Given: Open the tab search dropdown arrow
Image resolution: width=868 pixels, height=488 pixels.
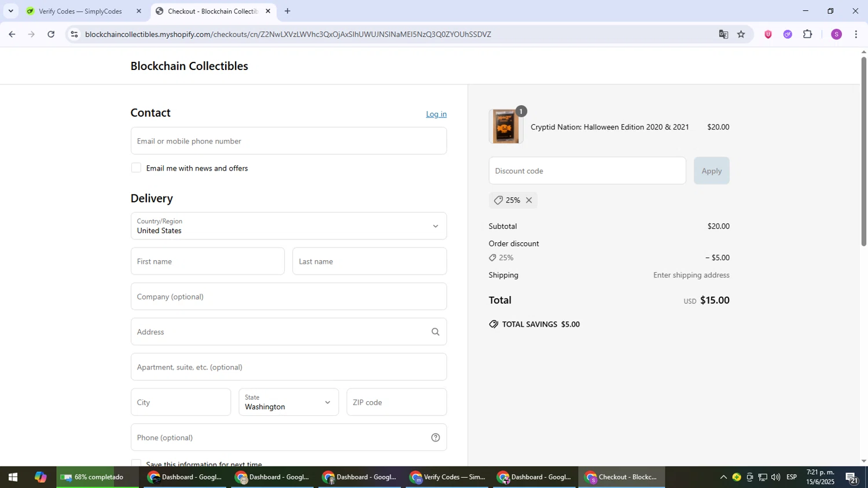Looking at the screenshot, I should tap(10, 11).
